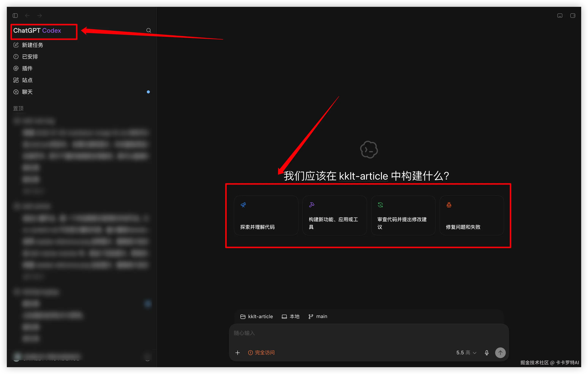Screen dimensions: 588x374
Task: Open the 5.5 高 model dropdown
Action: pos(466,353)
